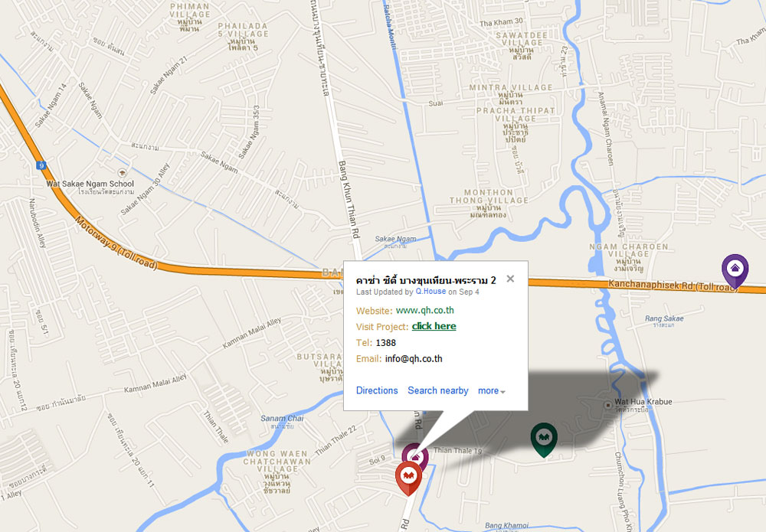Screen dimensions: 766x532
Task: Click the blue route 9 highway shield
Action: pos(41,165)
